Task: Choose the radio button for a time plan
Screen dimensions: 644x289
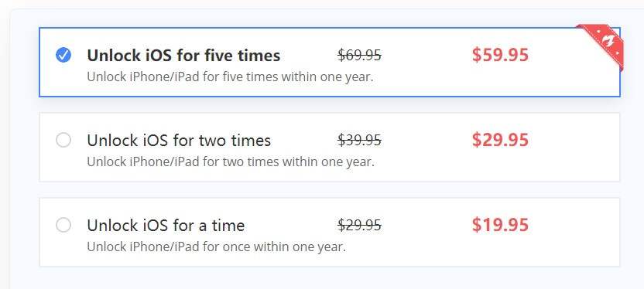Action: click(x=63, y=225)
